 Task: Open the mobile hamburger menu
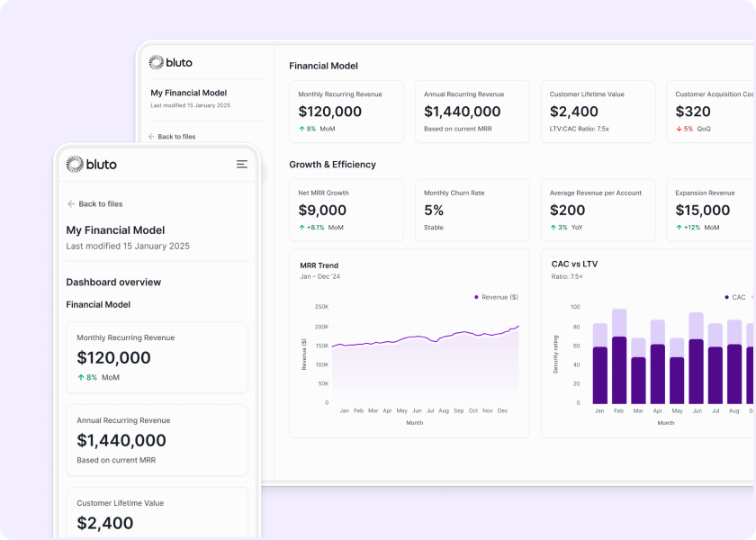241,164
